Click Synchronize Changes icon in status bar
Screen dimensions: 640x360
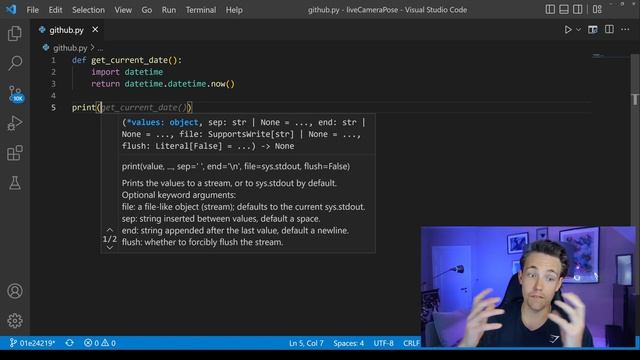[x=70, y=343]
